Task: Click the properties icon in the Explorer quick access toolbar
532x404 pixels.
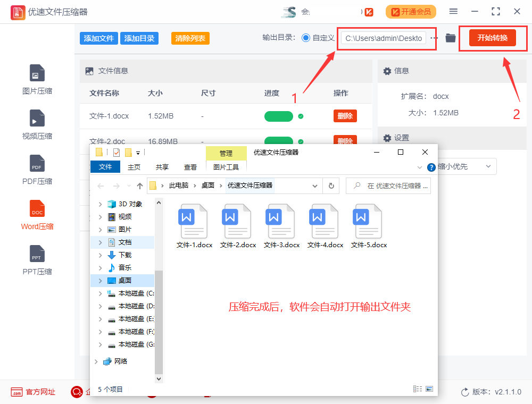Action: (x=117, y=153)
